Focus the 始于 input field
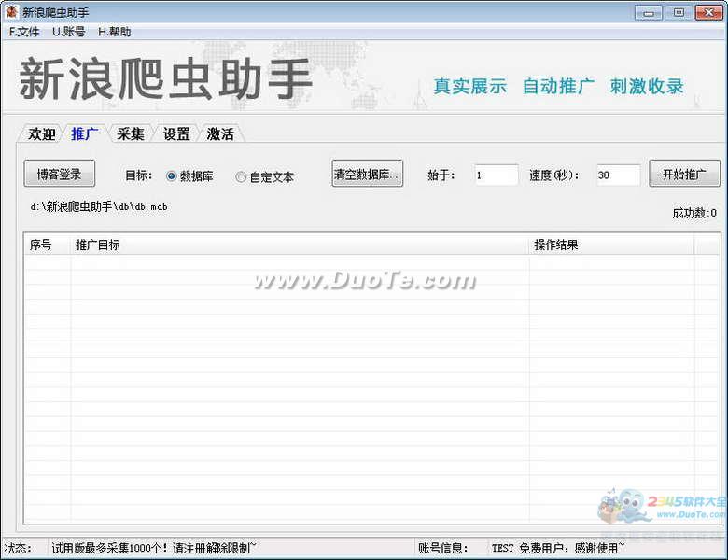728x560 pixels. (x=497, y=175)
